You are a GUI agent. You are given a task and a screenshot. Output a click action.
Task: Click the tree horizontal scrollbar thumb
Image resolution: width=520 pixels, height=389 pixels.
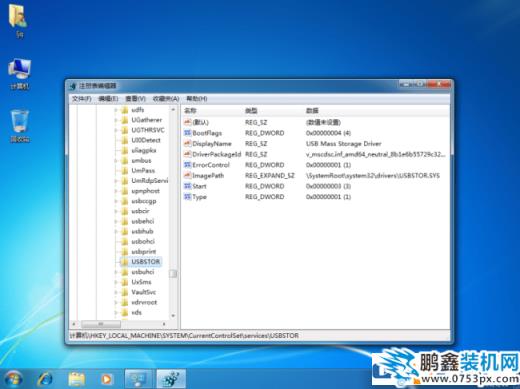click(101, 324)
